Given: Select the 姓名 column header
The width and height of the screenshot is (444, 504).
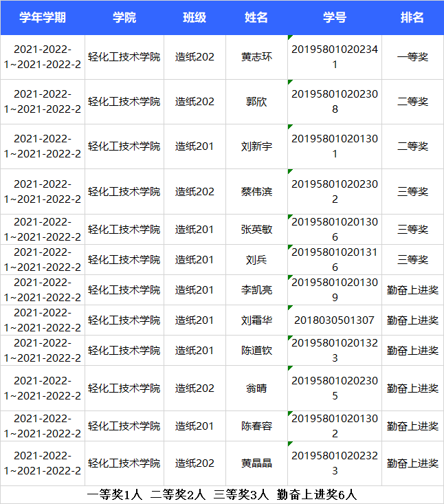Looking at the screenshot, I should click(x=256, y=18).
